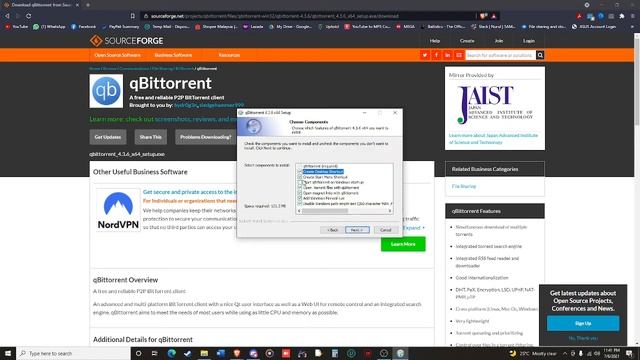Open File Explorer from the taskbar
The width and height of the screenshot is (640, 360).
pos(204,353)
